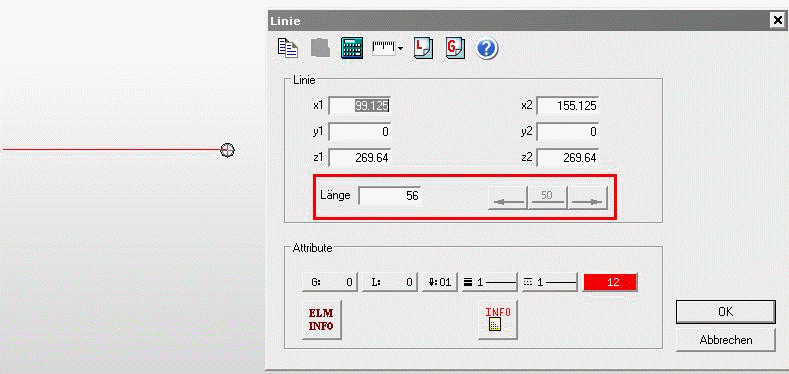Click the left arrow length button
The image size is (789, 374).
click(508, 198)
